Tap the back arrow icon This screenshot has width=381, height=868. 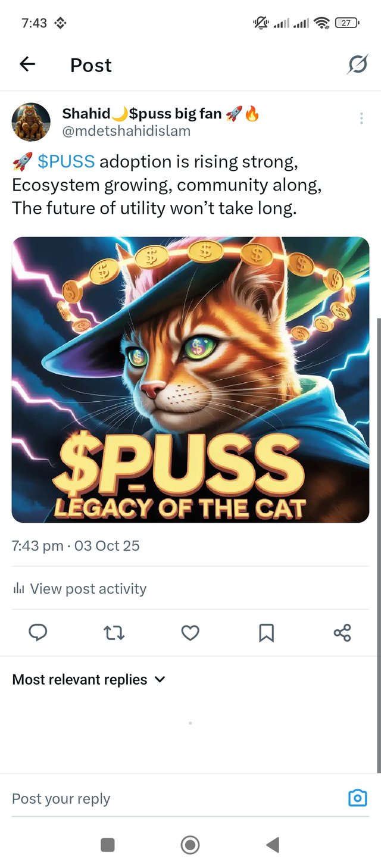27,64
